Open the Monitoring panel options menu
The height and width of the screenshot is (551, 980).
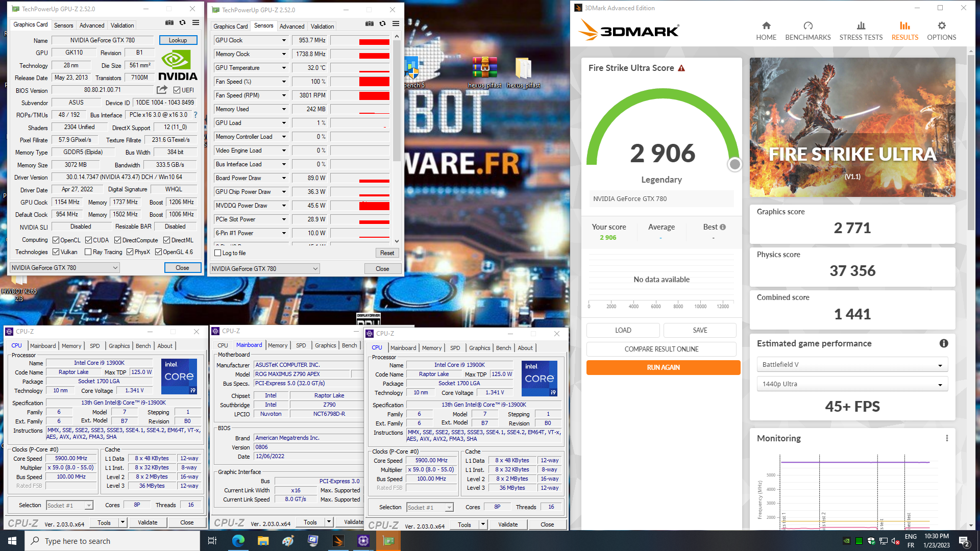(x=947, y=438)
